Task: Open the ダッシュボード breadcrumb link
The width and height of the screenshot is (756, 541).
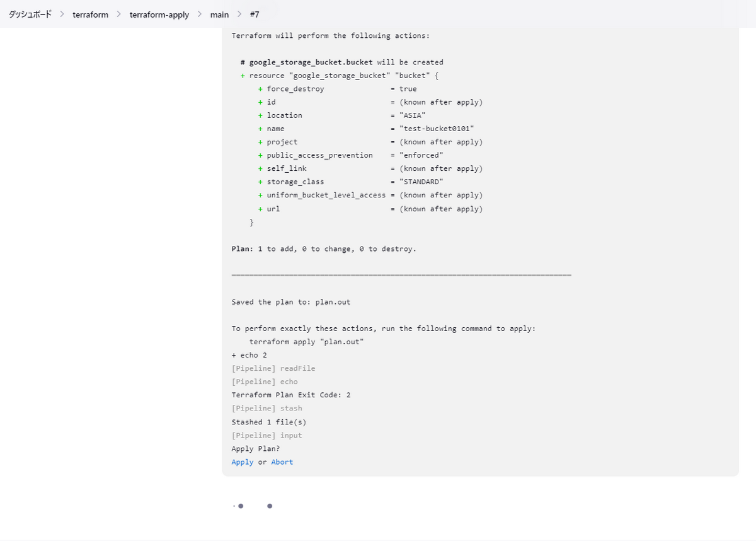Action: [30, 15]
